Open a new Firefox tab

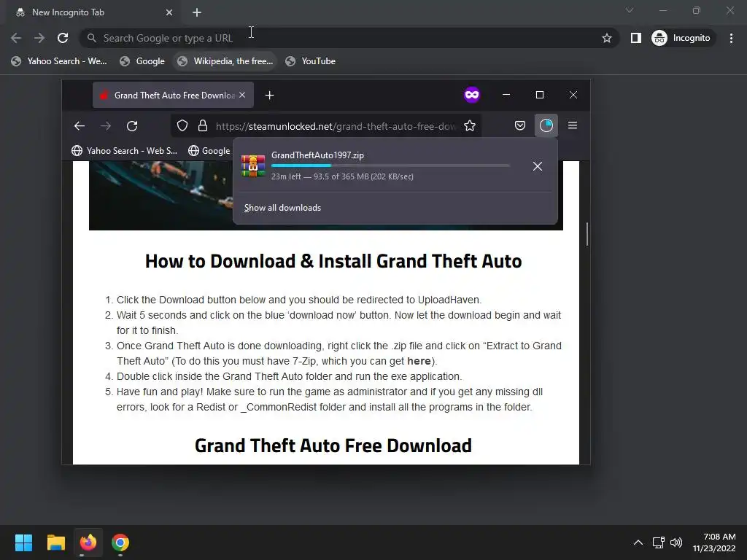tap(270, 96)
